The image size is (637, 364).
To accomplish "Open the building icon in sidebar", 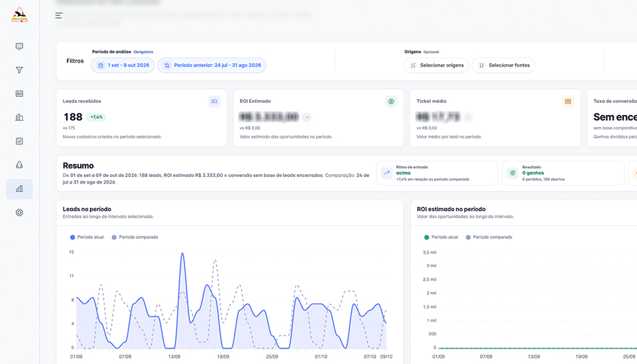I will 19,118.
